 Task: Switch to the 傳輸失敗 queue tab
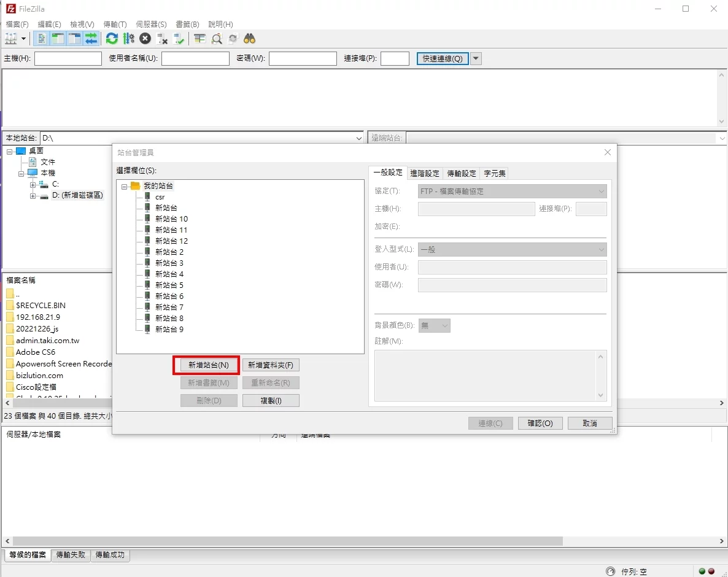coord(71,555)
